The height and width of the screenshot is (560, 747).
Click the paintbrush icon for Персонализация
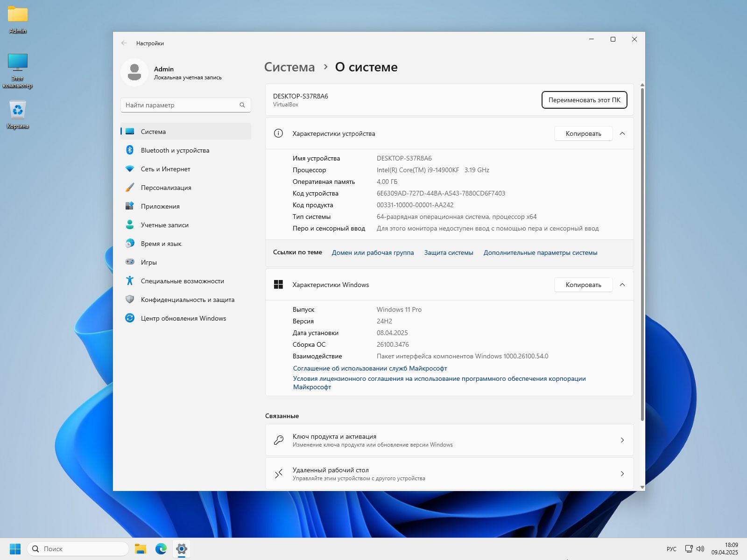click(x=130, y=188)
